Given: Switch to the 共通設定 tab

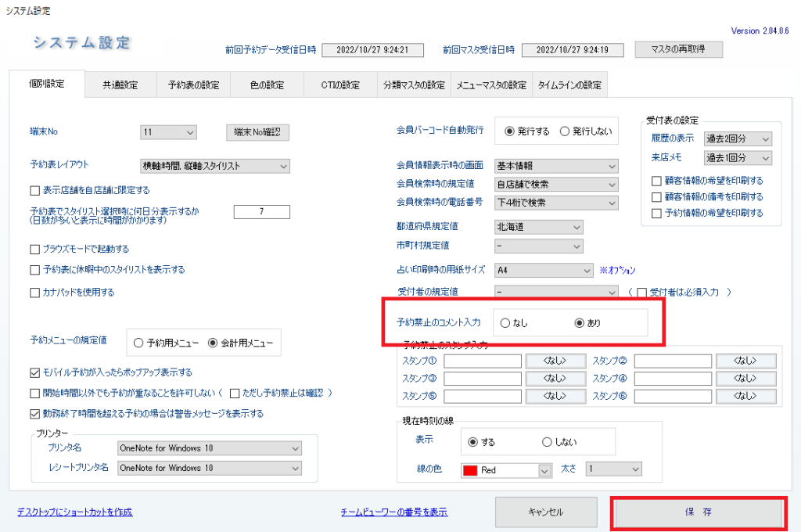Looking at the screenshot, I should tap(120, 84).
